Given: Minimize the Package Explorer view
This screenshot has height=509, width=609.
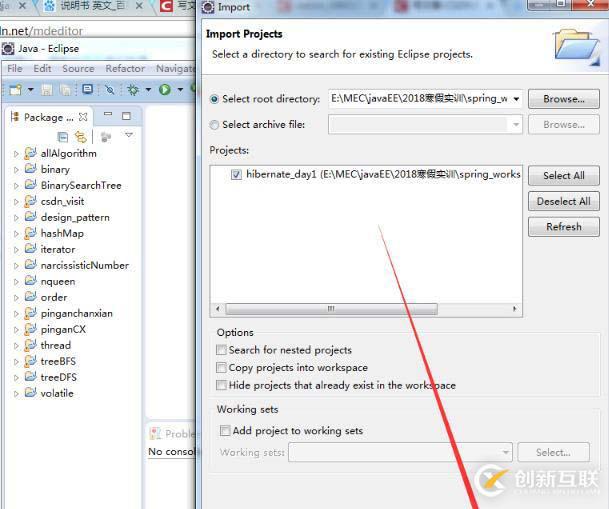Looking at the screenshot, I should point(108,115).
